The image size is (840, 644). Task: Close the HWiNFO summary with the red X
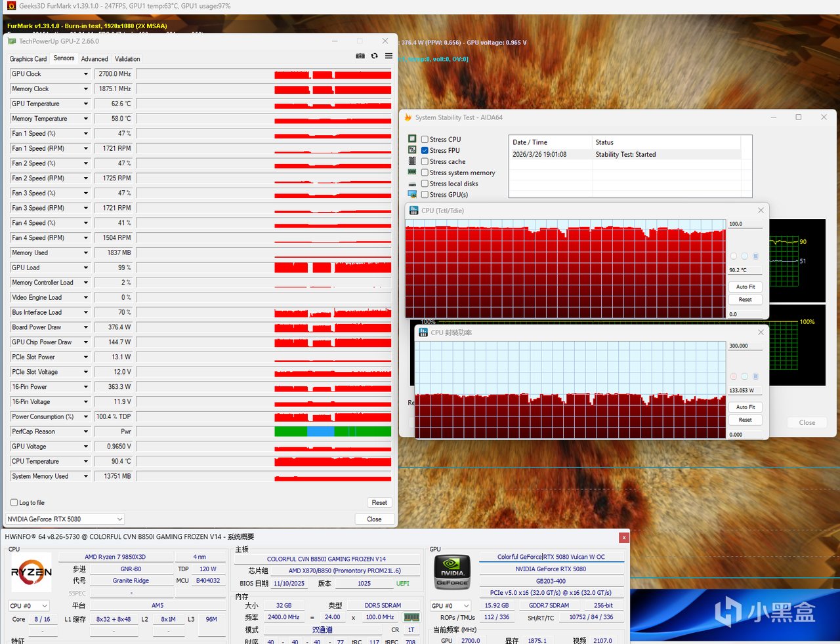click(624, 538)
